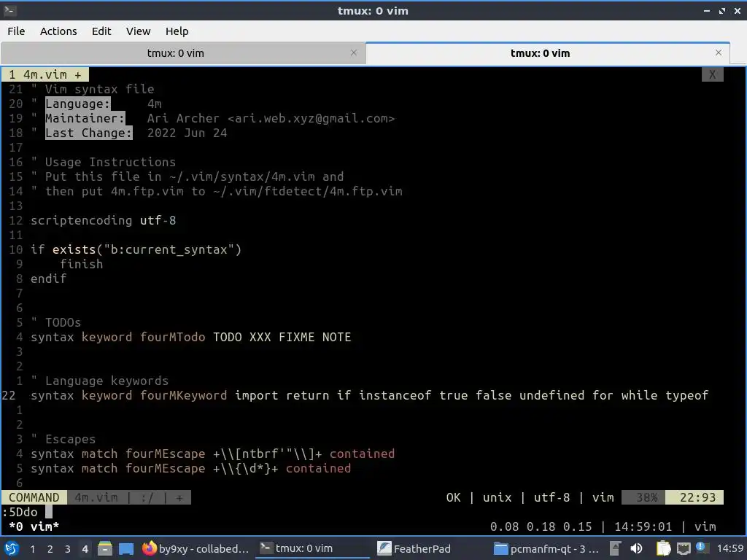The width and height of the screenshot is (747, 560).
Task: Click the utf-8 encoding in statusline
Action: (551, 497)
